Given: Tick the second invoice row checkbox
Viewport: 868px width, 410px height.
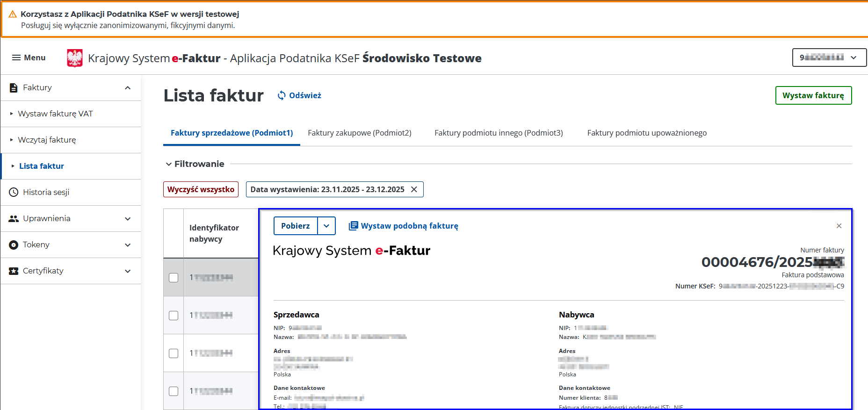Looking at the screenshot, I should coord(174,316).
